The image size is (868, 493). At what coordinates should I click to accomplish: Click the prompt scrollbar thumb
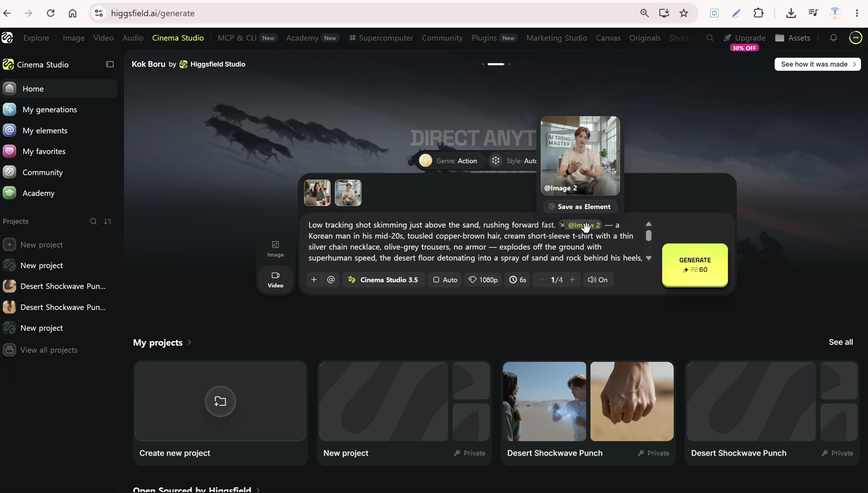pyautogui.click(x=648, y=236)
